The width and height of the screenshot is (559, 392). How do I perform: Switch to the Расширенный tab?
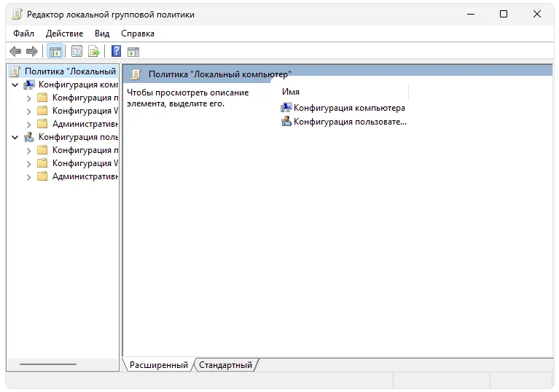(159, 365)
